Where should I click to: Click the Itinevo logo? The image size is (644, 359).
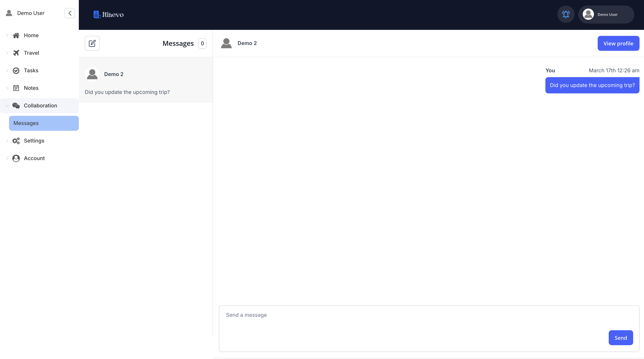click(108, 15)
